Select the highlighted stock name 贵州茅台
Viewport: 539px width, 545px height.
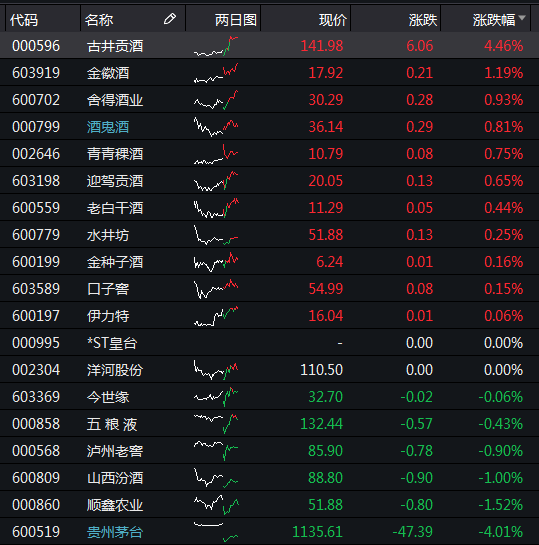115,532
